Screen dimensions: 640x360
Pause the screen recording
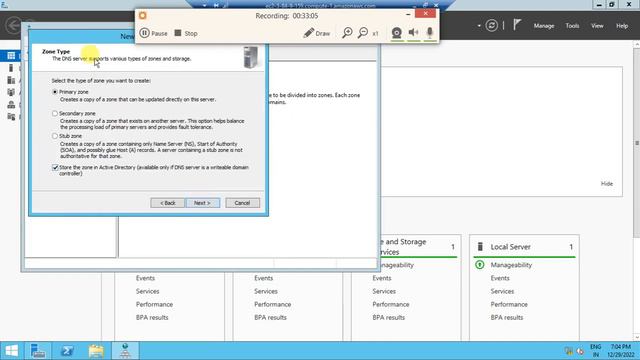tap(153, 33)
